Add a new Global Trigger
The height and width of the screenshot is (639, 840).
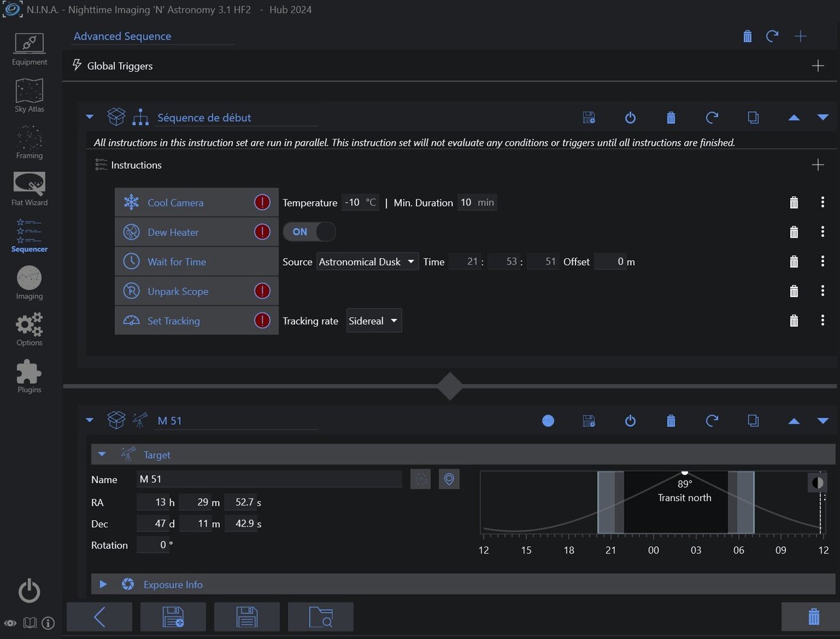818,66
